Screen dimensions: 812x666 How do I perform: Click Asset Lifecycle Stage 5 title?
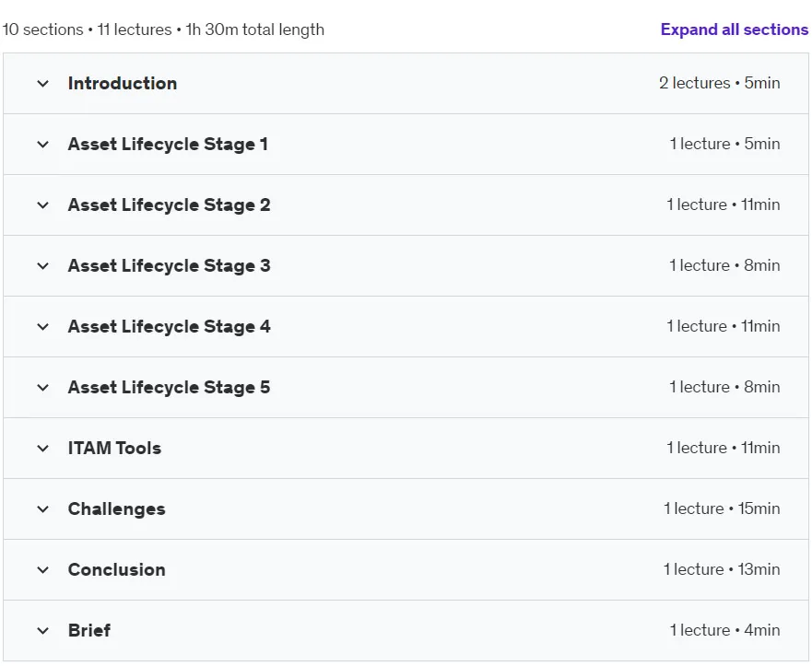pos(169,388)
